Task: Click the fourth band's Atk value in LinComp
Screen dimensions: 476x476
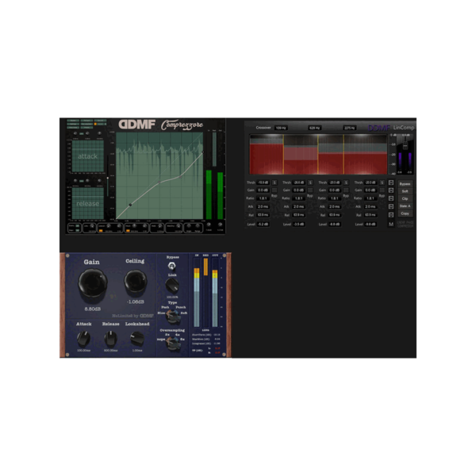Action: point(370,206)
